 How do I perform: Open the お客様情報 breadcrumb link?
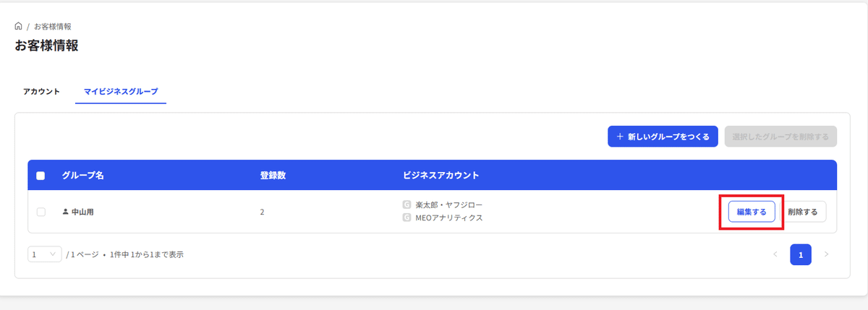click(x=52, y=26)
